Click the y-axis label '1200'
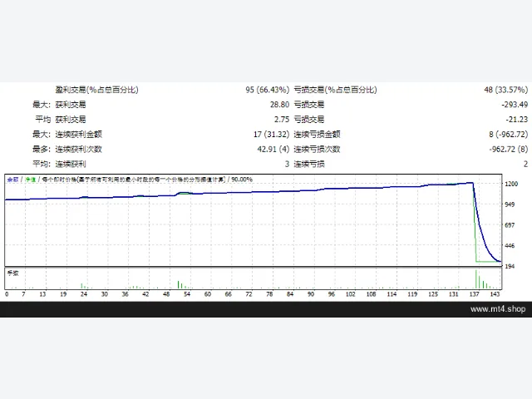This screenshot has width=532, height=399. [x=511, y=184]
